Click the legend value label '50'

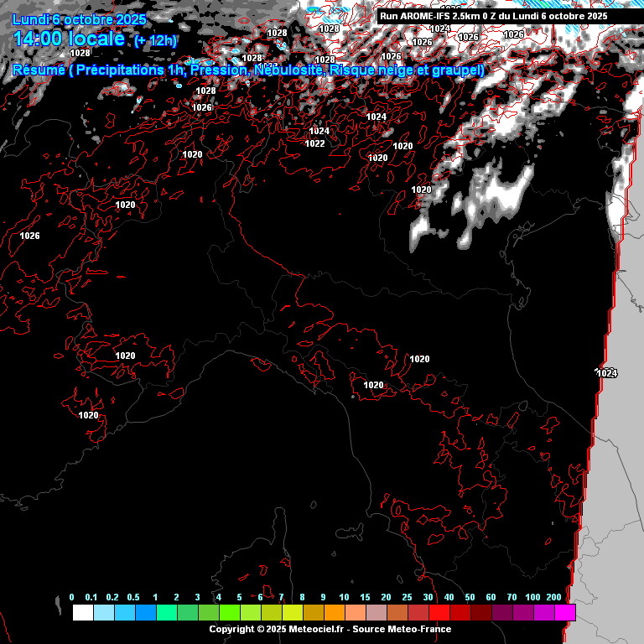[x=470, y=597]
